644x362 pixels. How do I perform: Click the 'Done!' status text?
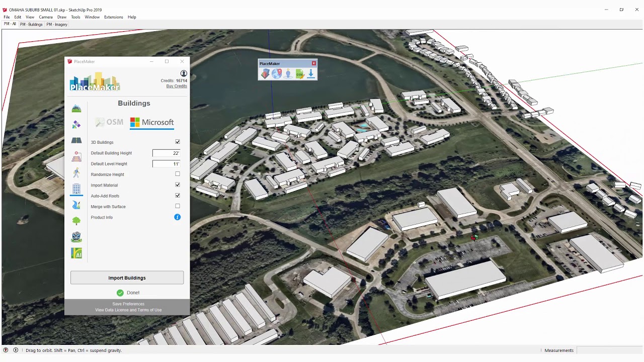tap(133, 293)
